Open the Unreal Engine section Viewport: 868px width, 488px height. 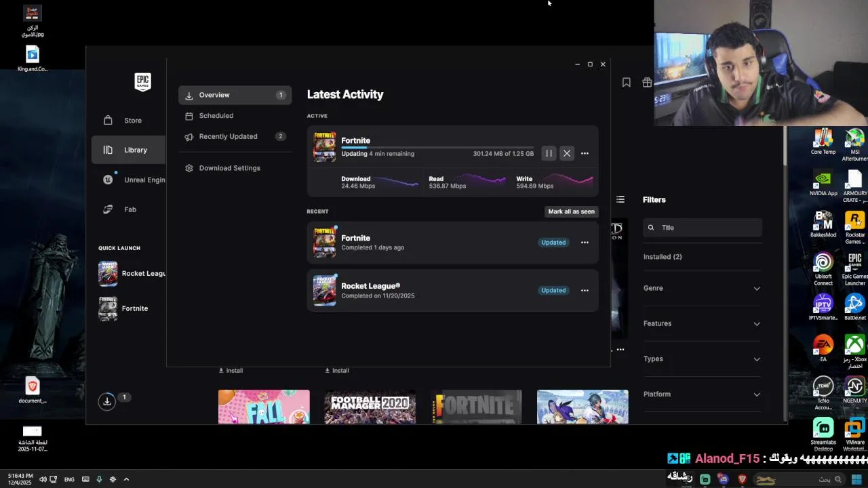pyautogui.click(x=129, y=180)
